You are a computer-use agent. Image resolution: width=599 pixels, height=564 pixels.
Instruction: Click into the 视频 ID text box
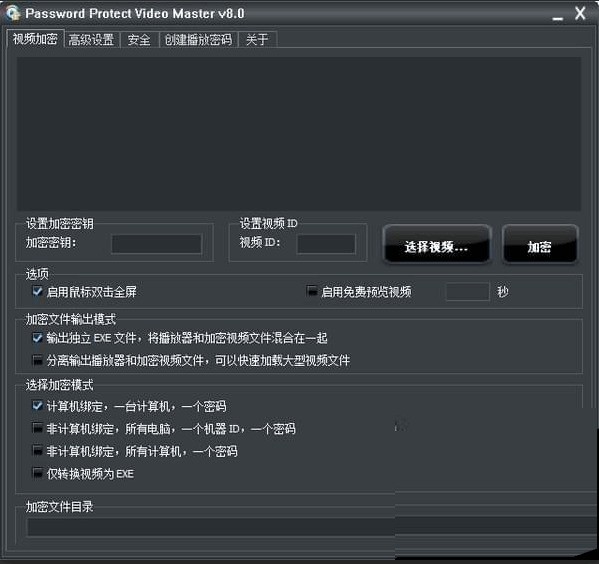[x=326, y=244]
